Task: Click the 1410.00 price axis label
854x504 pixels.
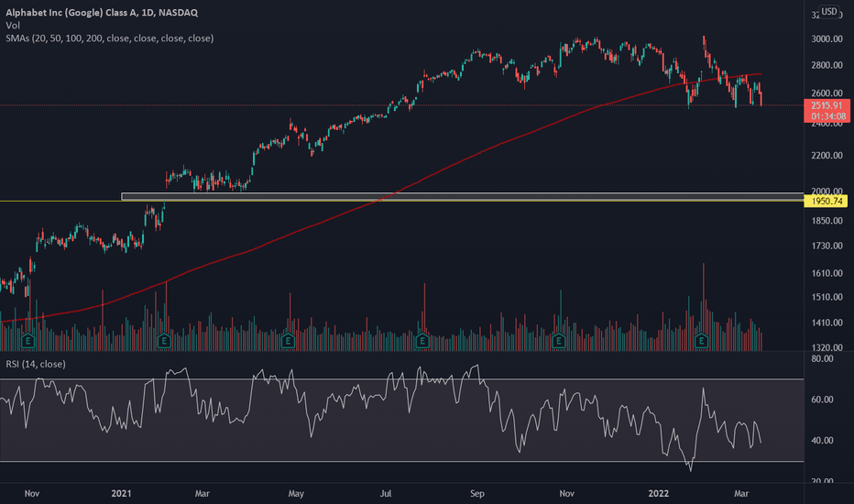Action: [x=827, y=323]
